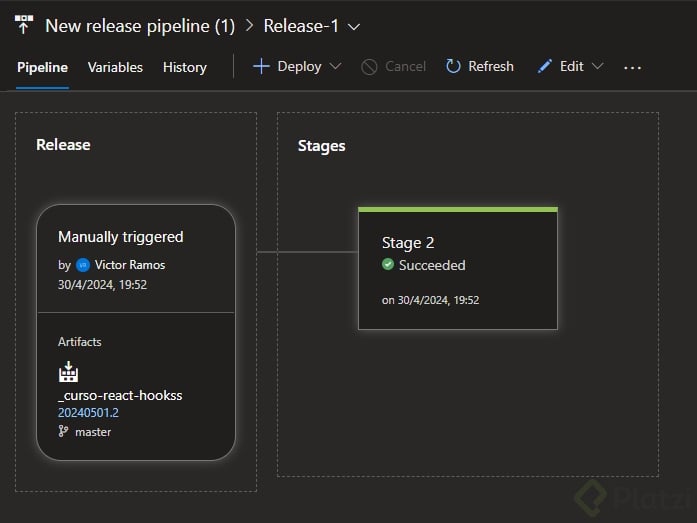Click the Refresh button label
The width and height of the screenshot is (697, 523).
490,66
